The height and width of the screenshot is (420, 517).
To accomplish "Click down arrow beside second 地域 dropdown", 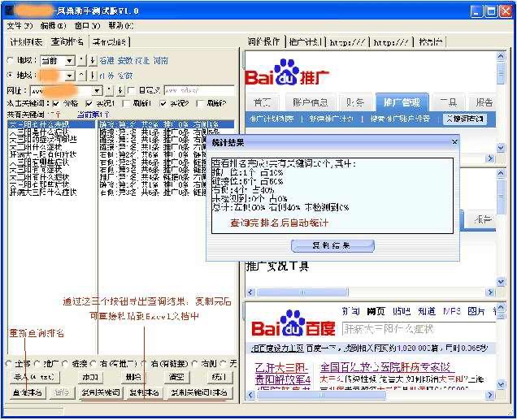I will pos(93,76).
